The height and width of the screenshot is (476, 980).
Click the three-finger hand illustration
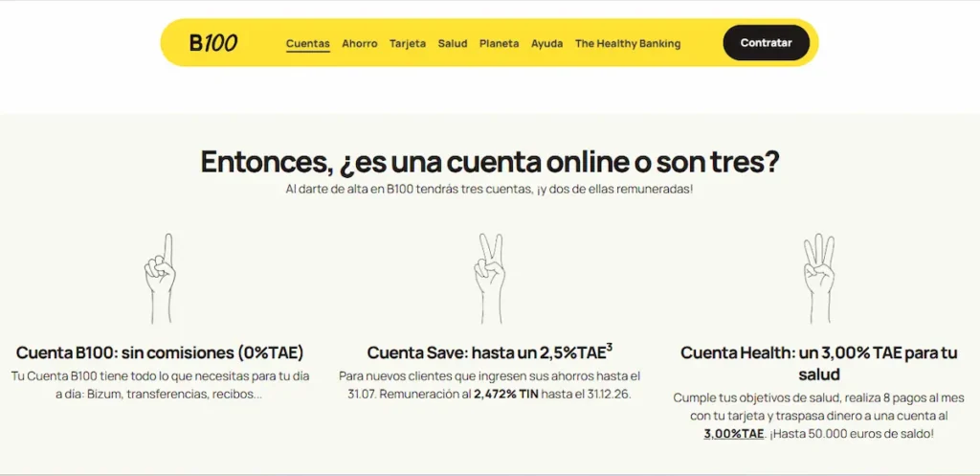(819, 279)
